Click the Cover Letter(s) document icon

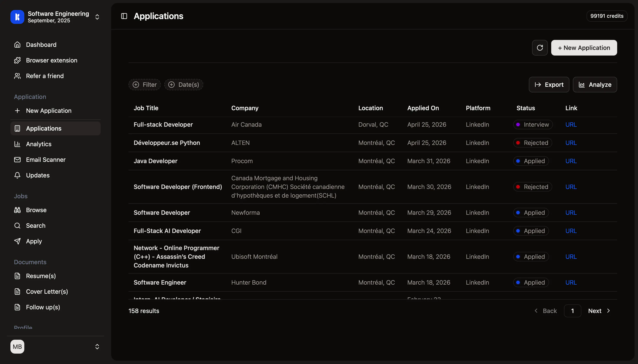[x=17, y=292]
